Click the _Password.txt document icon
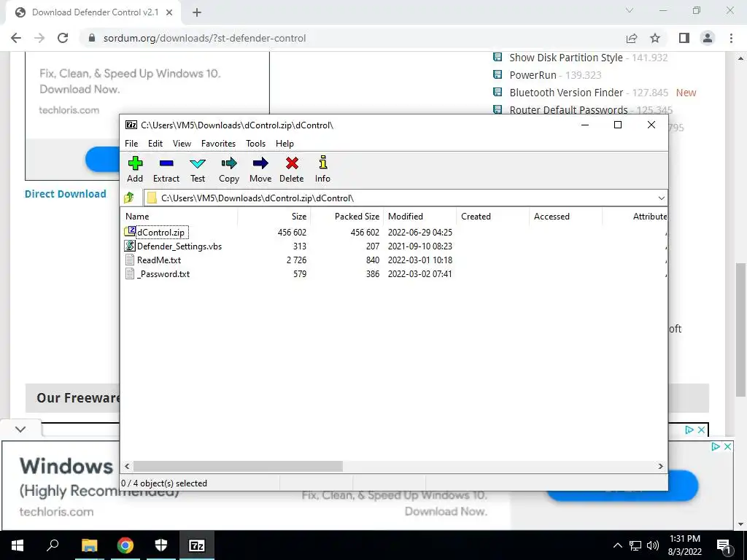 130,273
